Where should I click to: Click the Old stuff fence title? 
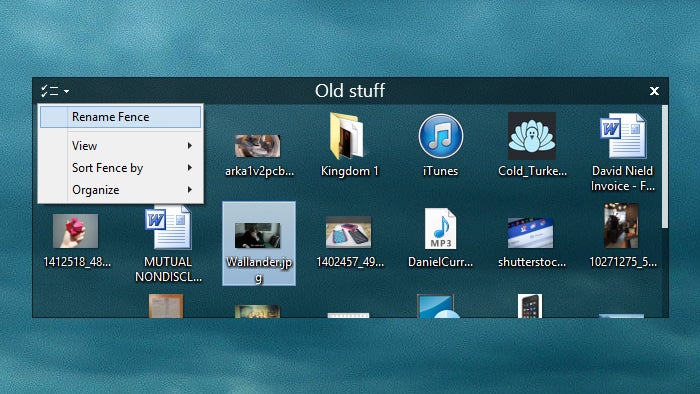pyautogui.click(x=350, y=91)
